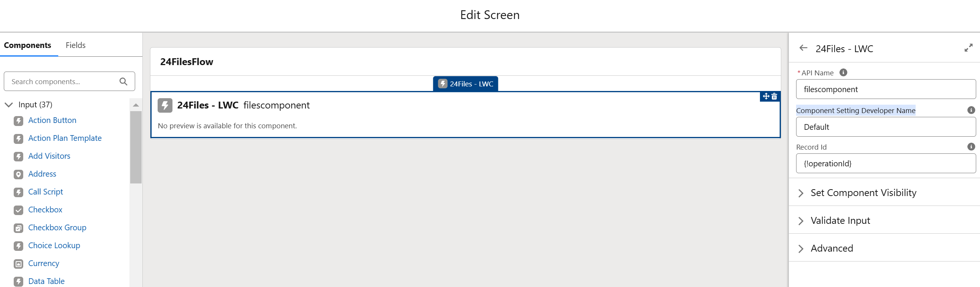Show help for Component Setting Developer Name
The image size is (980, 287).
971,110
